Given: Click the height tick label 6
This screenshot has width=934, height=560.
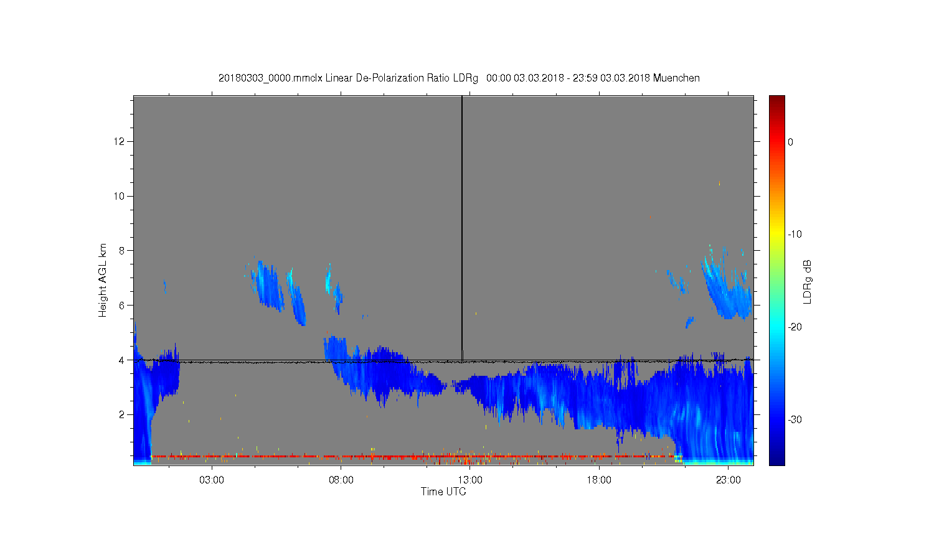Looking at the screenshot, I should coord(122,306).
